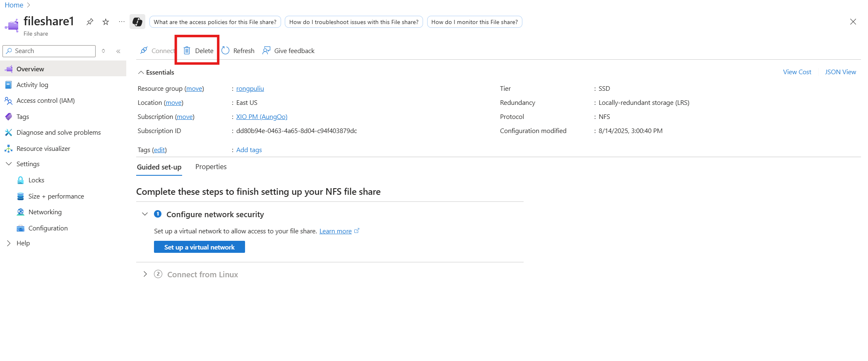
Task: Open Access control (IAM) menu item
Action: coord(46,101)
